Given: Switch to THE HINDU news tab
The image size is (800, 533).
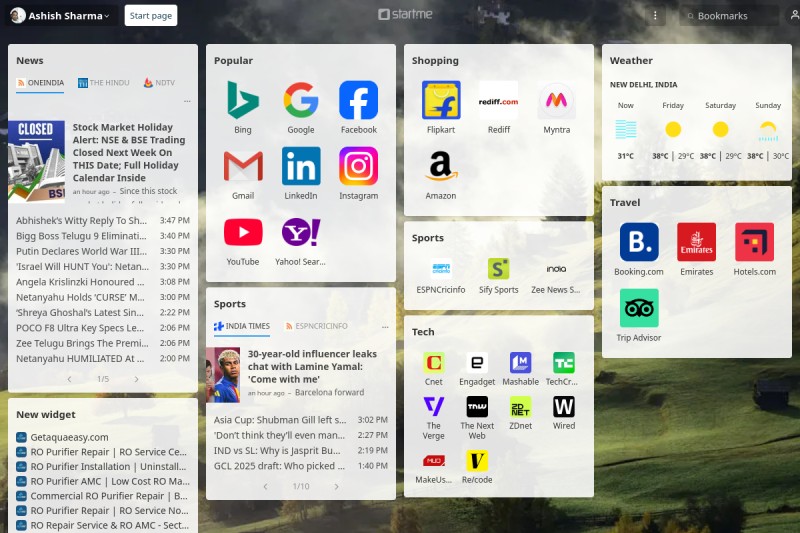Looking at the screenshot, I should [x=104, y=83].
